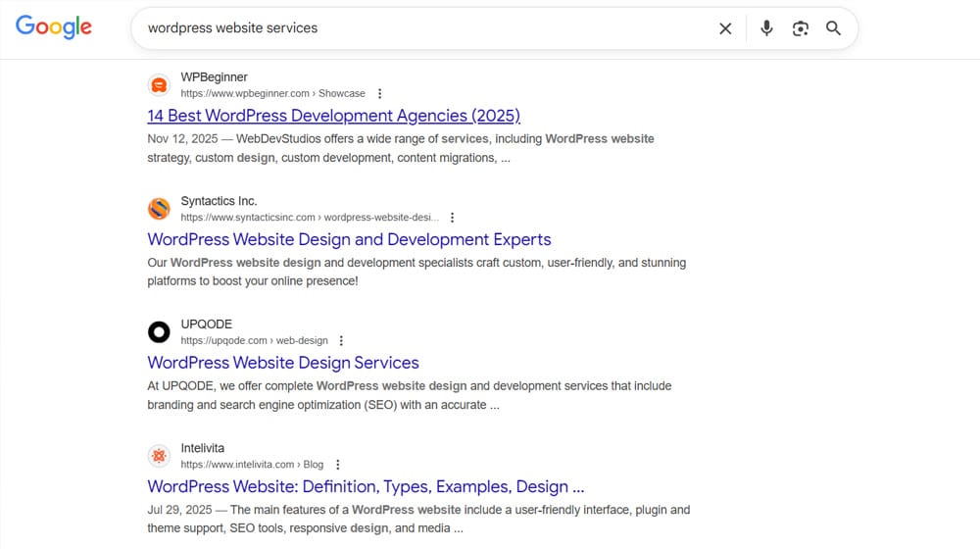Open '14 Best WordPress Development Agencies (2025)' link
This screenshot has width=980, height=549.
pyautogui.click(x=334, y=116)
